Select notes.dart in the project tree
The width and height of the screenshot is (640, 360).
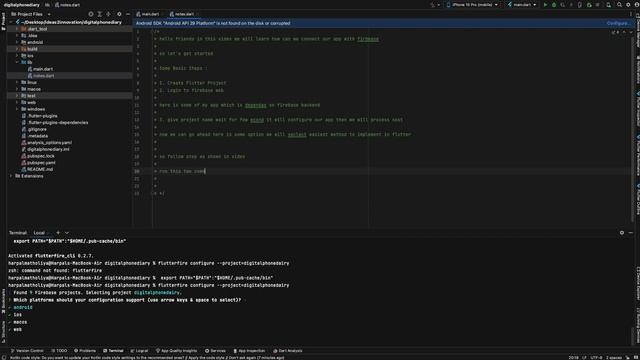pos(43,76)
